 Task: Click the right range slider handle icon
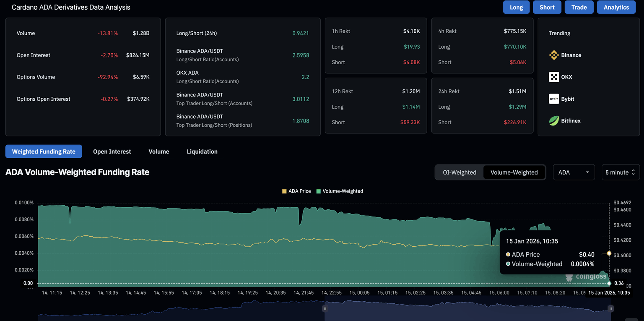click(x=610, y=308)
